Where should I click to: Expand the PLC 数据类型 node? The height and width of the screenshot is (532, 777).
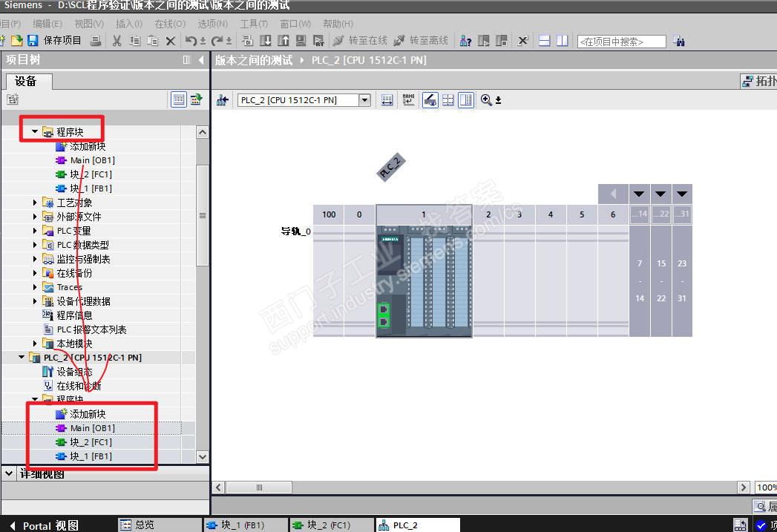[35, 245]
